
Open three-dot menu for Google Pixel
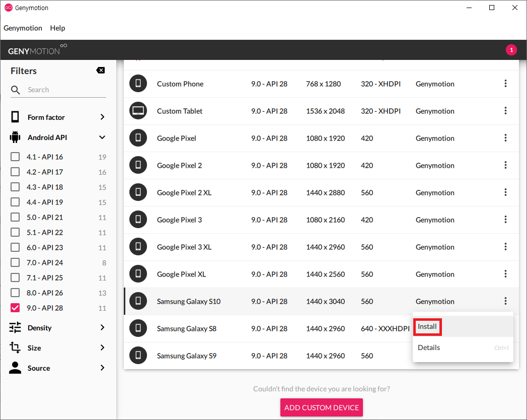[x=505, y=138]
